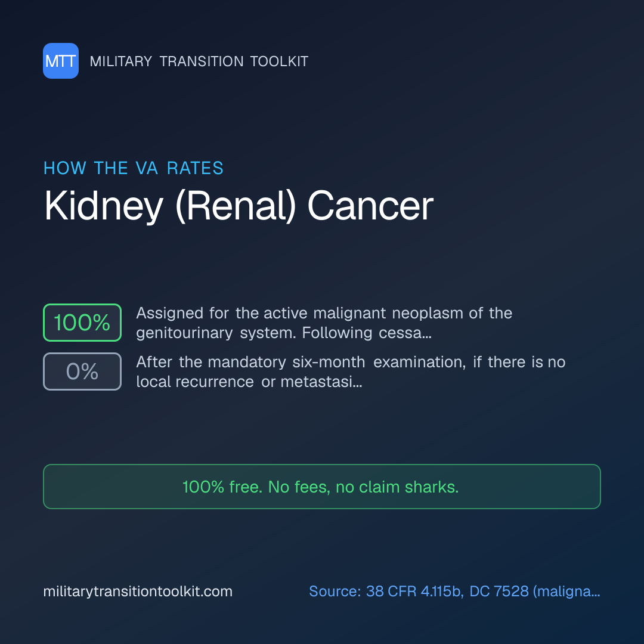644x644 pixels.
Task: Select the Kidney (Renal) Cancer heading
Action: 239,206
